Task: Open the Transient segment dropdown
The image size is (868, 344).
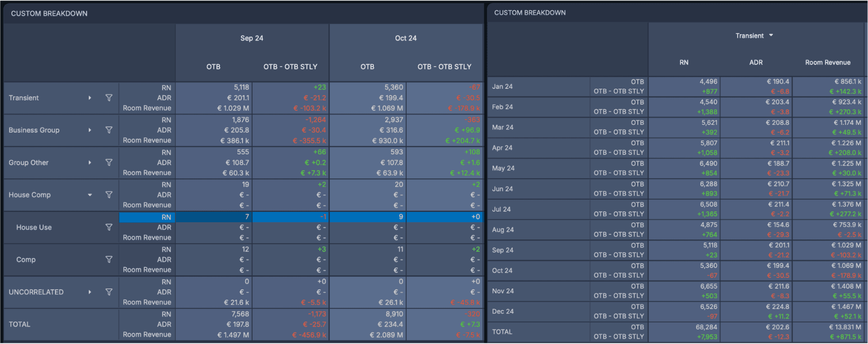Action: click(754, 36)
